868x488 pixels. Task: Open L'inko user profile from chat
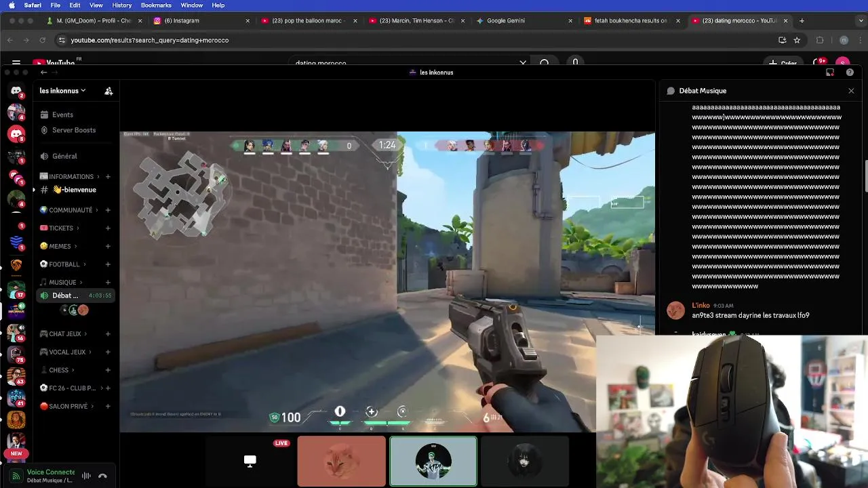[x=701, y=306]
